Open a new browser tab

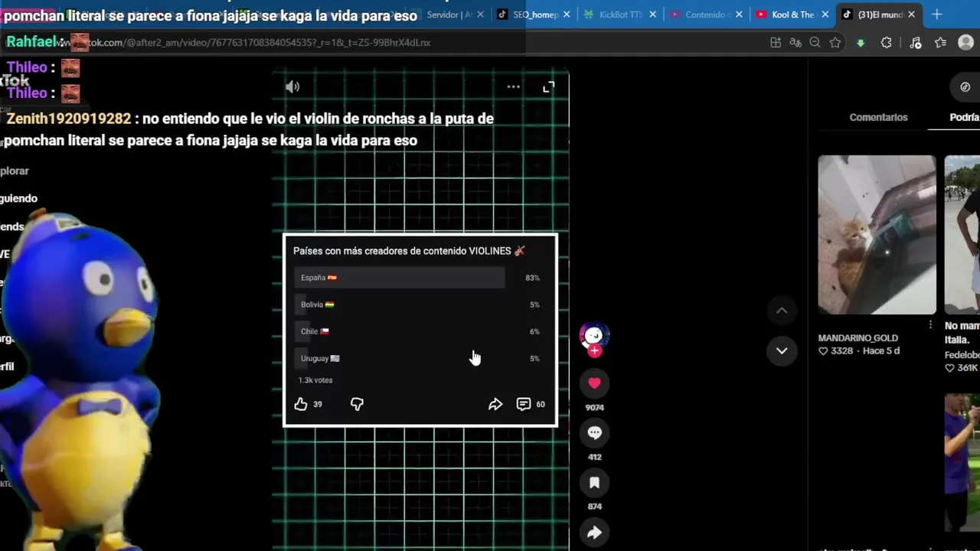937,15
